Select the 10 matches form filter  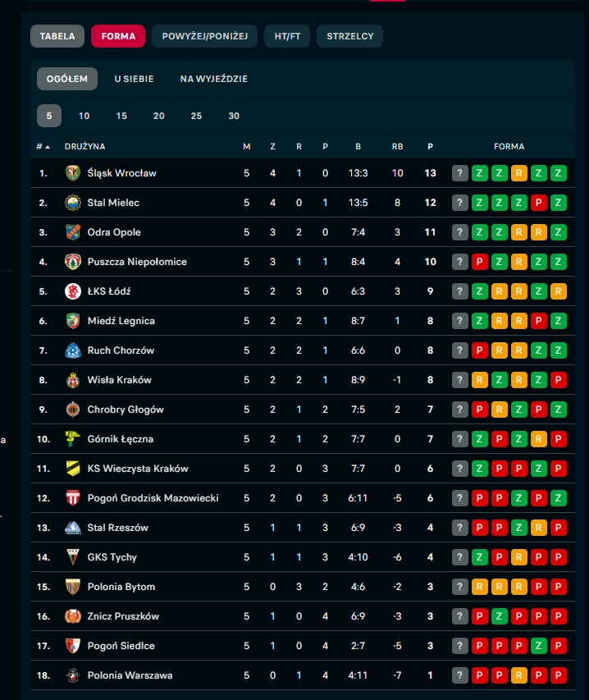click(x=84, y=116)
